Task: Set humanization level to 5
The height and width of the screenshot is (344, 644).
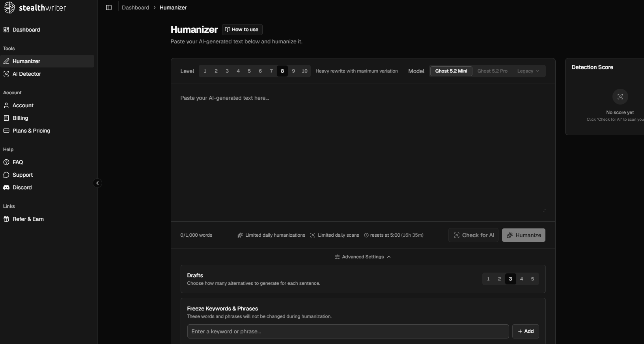Action: 249,71
